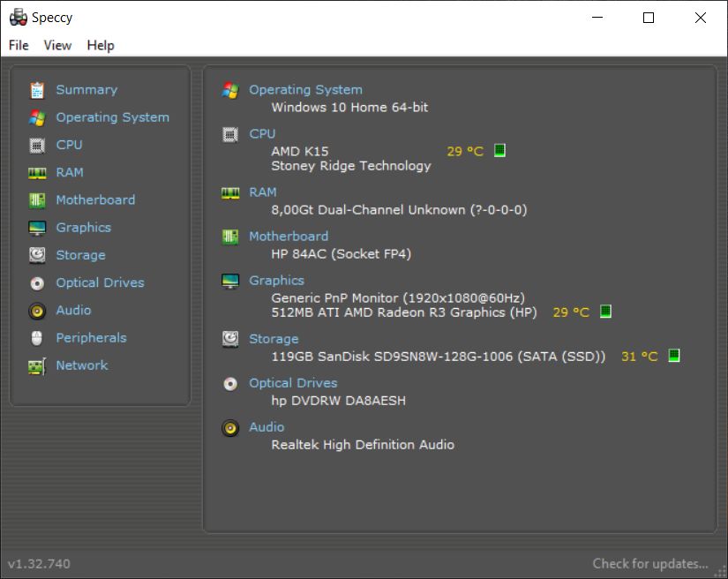Click the Network card icon in sidebar
Screen dimensions: 728x579
pos(37,366)
